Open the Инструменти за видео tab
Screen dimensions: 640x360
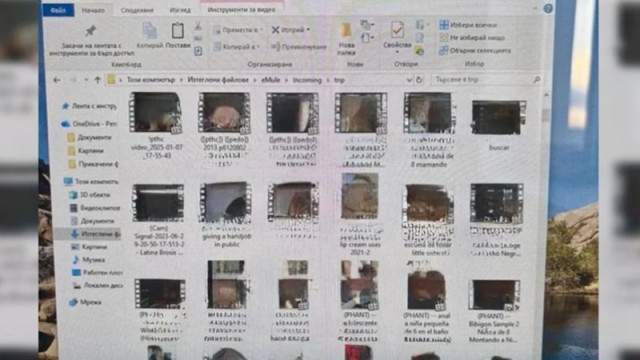click(x=241, y=10)
